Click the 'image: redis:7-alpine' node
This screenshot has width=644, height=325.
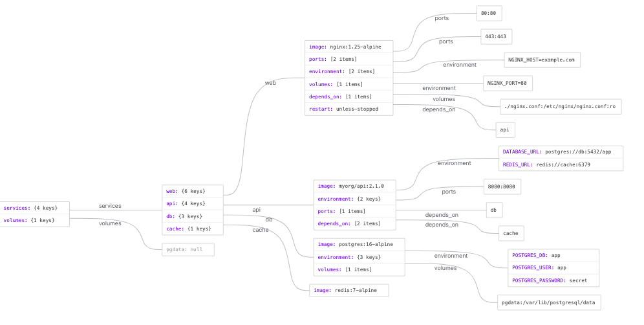tap(349, 290)
